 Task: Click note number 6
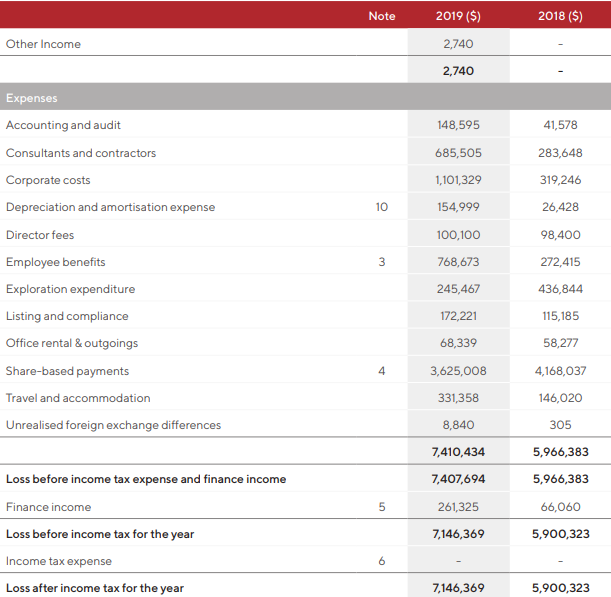coord(381,561)
